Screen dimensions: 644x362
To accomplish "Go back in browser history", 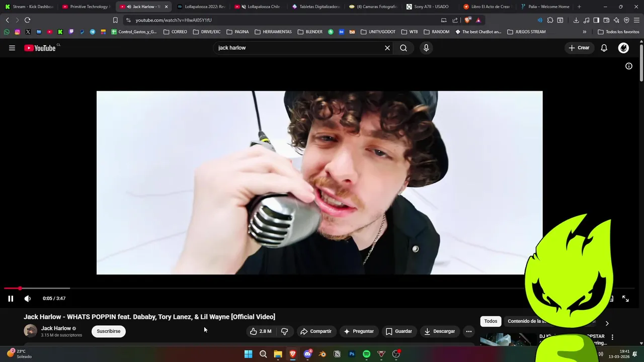I will [x=7, y=20].
